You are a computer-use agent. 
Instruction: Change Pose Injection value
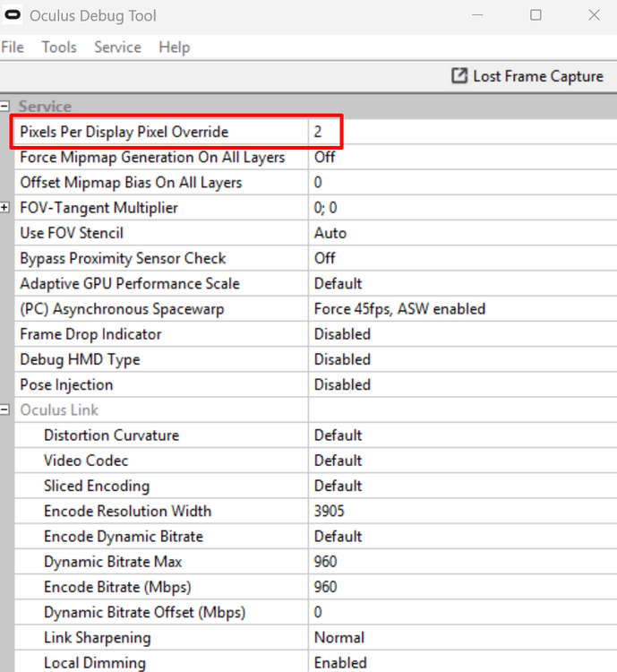click(x=463, y=384)
